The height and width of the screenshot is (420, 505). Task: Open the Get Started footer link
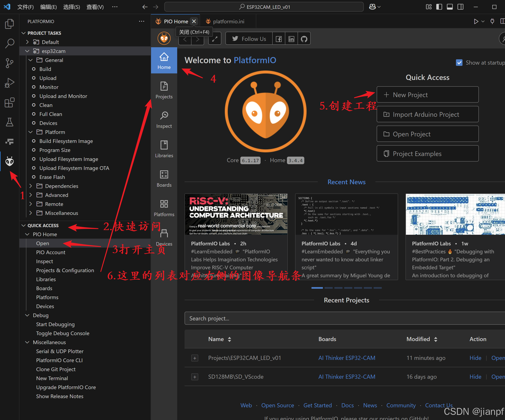click(x=317, y=405)
